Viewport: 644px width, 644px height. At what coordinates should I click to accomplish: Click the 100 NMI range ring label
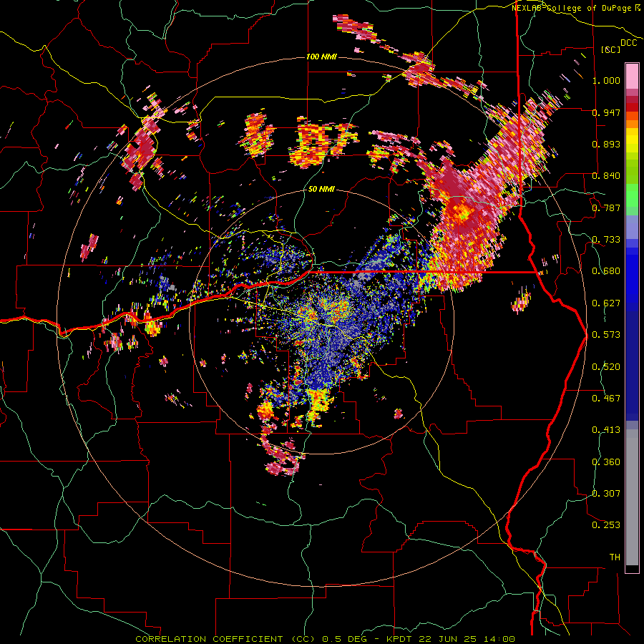321,57
